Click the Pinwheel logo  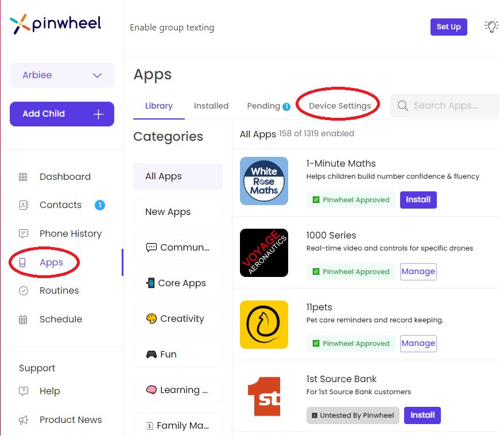click(x=55, y=24)
